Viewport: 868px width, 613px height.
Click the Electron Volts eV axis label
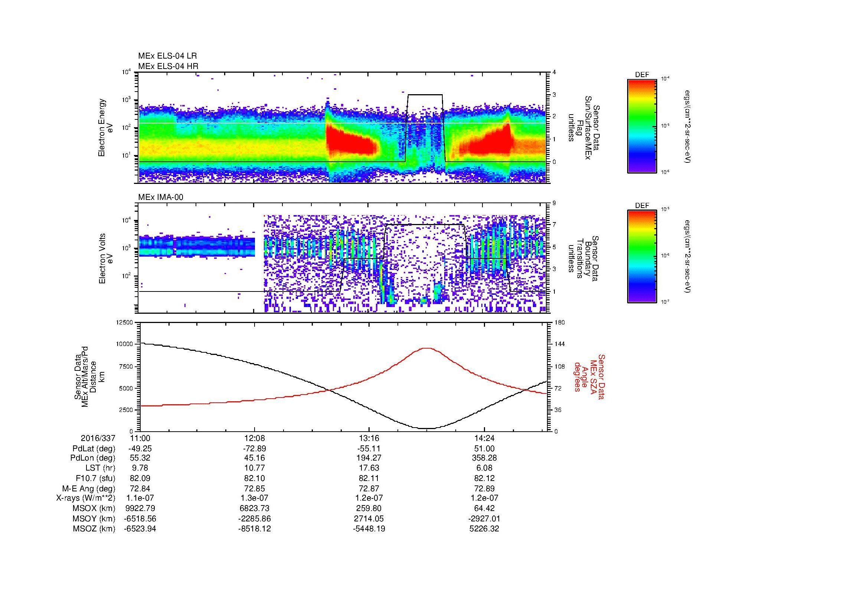106,258
